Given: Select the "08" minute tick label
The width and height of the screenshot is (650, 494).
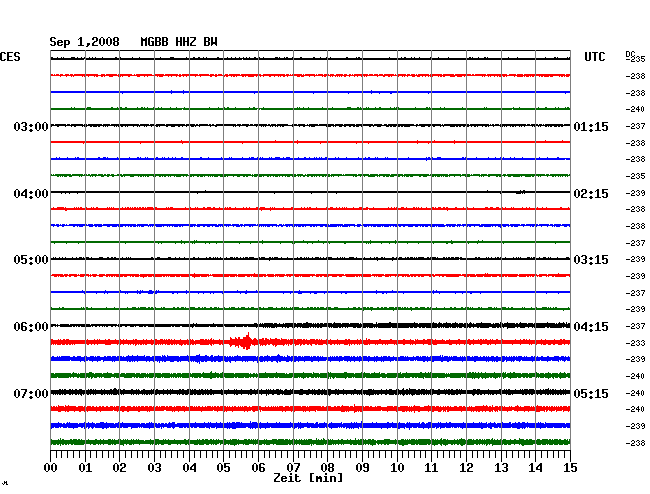Looking at the screenshot, I should [x=327, y=468].
